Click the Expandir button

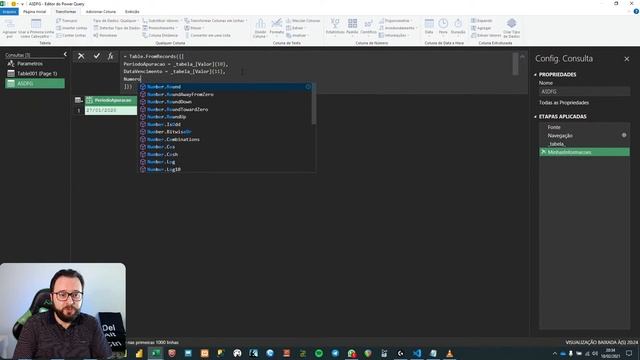pyautogui.click(x=482, y=20)
